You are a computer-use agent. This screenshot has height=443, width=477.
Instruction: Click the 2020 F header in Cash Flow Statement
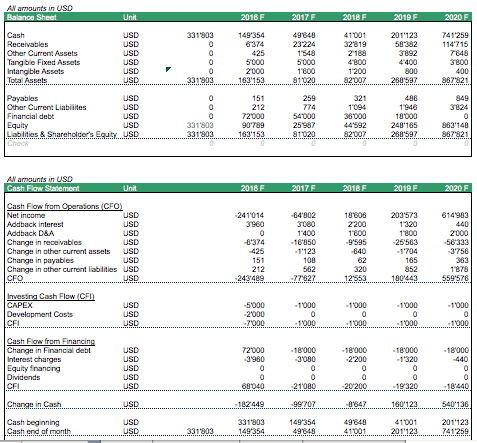[x=456, y=188]
